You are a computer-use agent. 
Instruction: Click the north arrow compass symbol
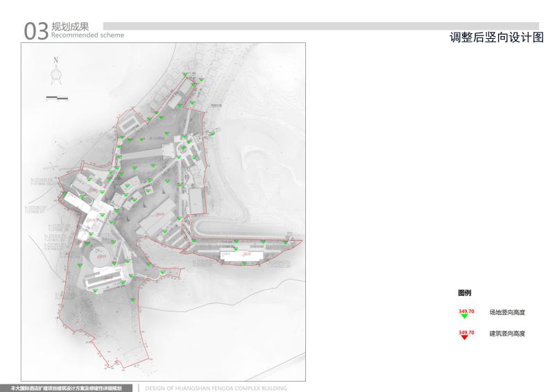pos(57,75)
